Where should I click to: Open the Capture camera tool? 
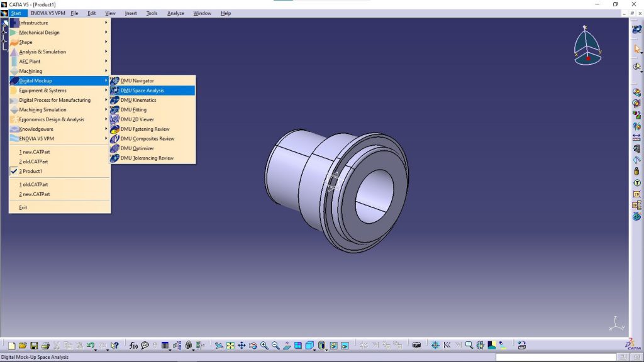(416, 346)
